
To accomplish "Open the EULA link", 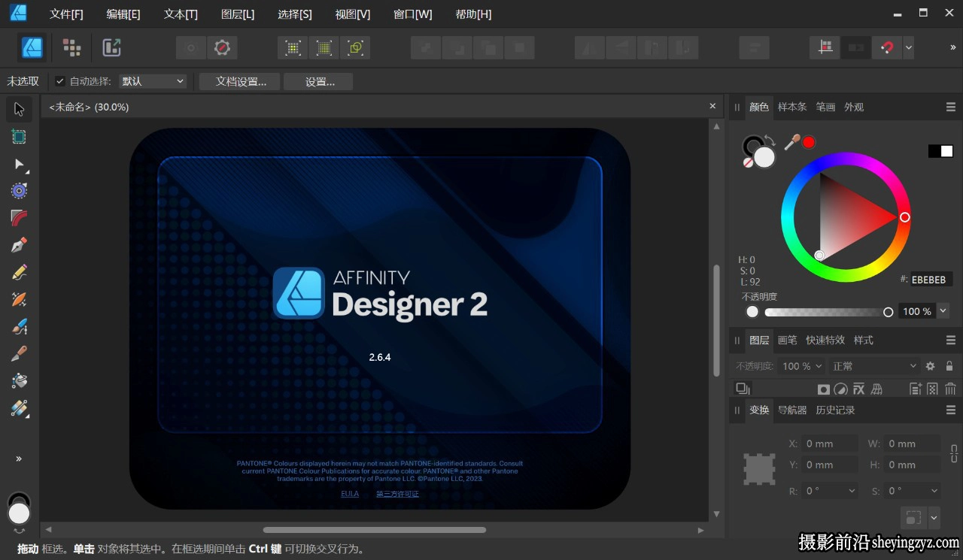I will 350,494.
